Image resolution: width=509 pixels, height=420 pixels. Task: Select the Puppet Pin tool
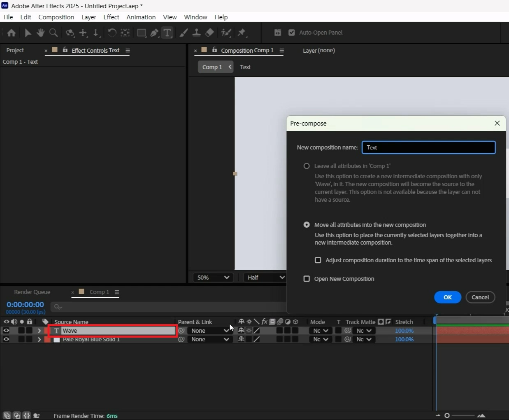coord(242,33)
